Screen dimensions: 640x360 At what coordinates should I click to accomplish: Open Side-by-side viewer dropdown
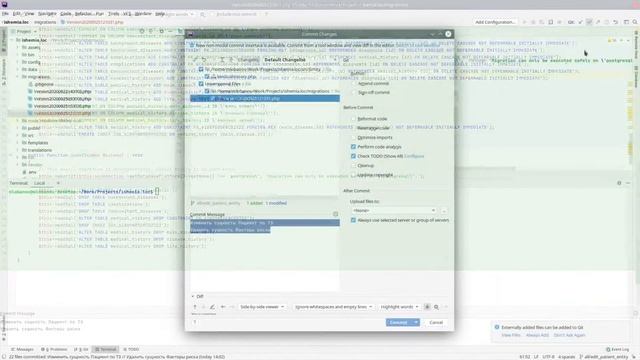262,307
